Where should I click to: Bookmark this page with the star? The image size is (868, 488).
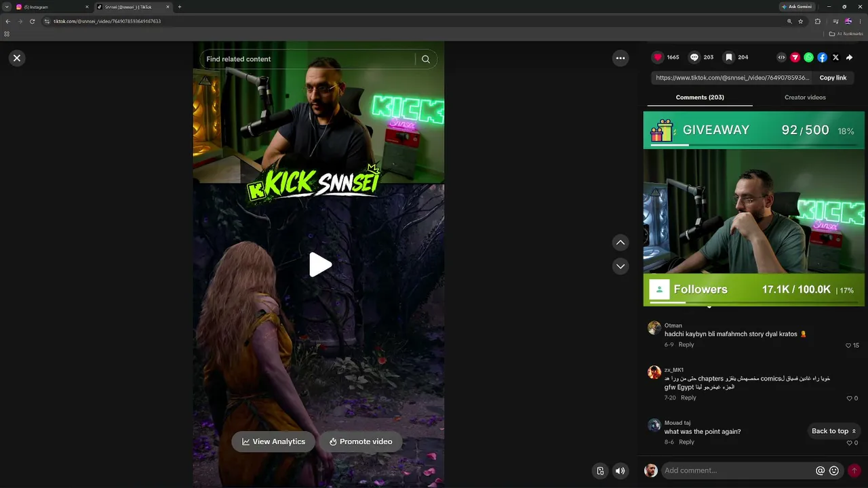801,21
